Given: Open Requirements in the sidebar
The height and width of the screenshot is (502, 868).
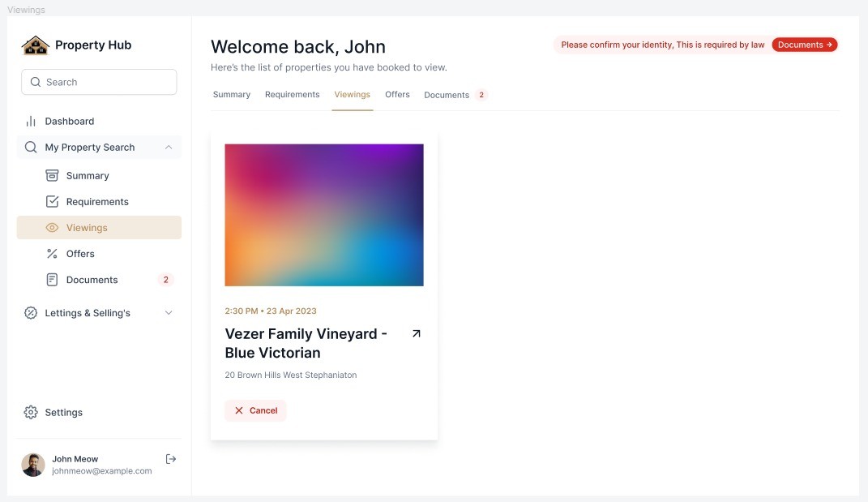Looking at the screenshot, I should coord(99,202).
